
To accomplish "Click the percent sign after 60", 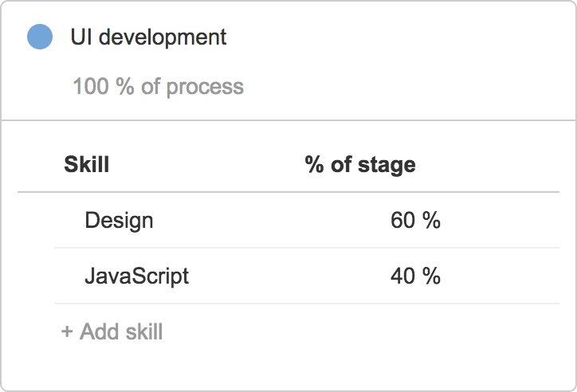I will (431, 220).
